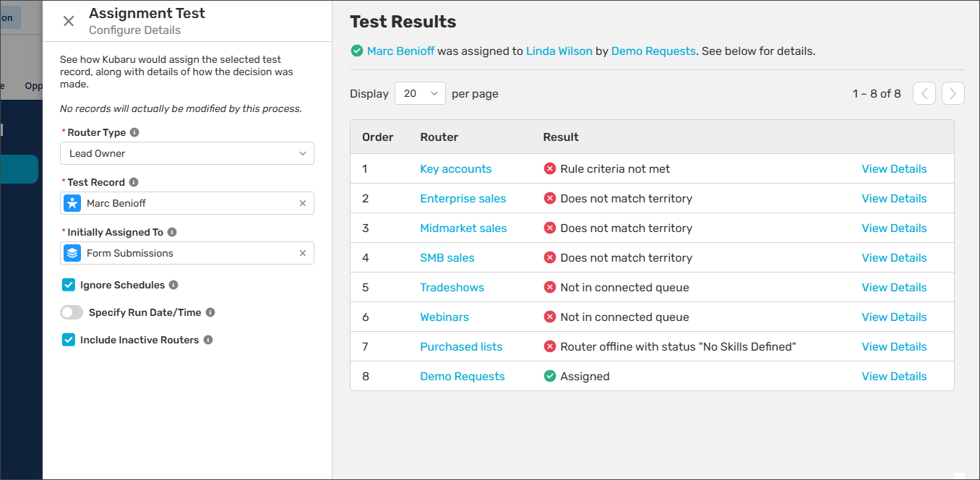Open the Display per page dropdown
This screenshot has width=980, height=480.
(x=420, y=93)
